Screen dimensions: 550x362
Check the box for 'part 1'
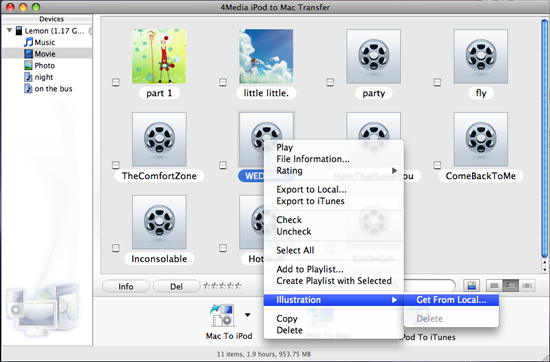click(116, 82)
